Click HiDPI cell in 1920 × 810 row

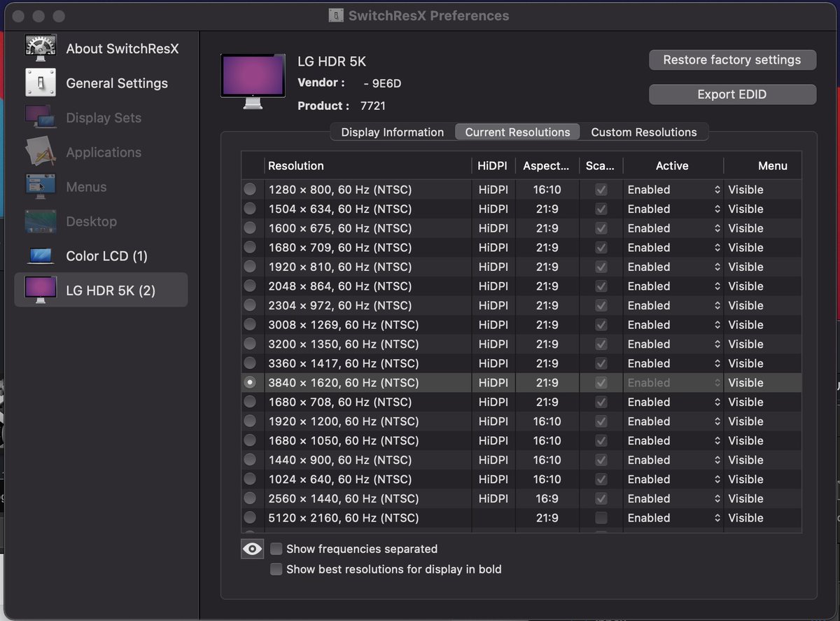point(493,267)
